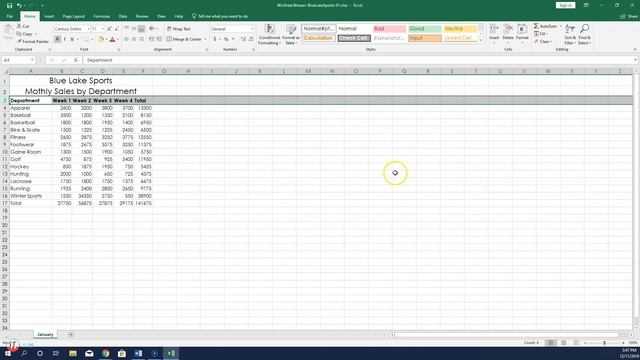Select the Normal view button in status bar
Screen dimensions: 640x360
pyautogui.click(x=551, y=343)
